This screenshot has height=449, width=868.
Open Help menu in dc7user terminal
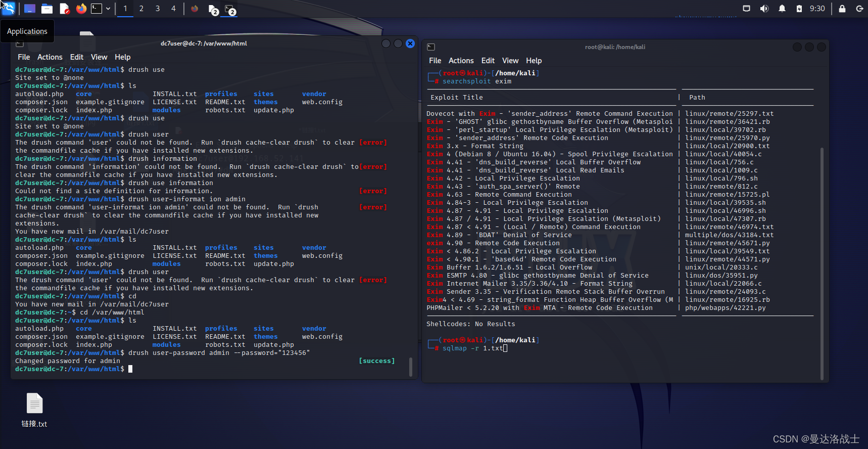tap(123, 57)
